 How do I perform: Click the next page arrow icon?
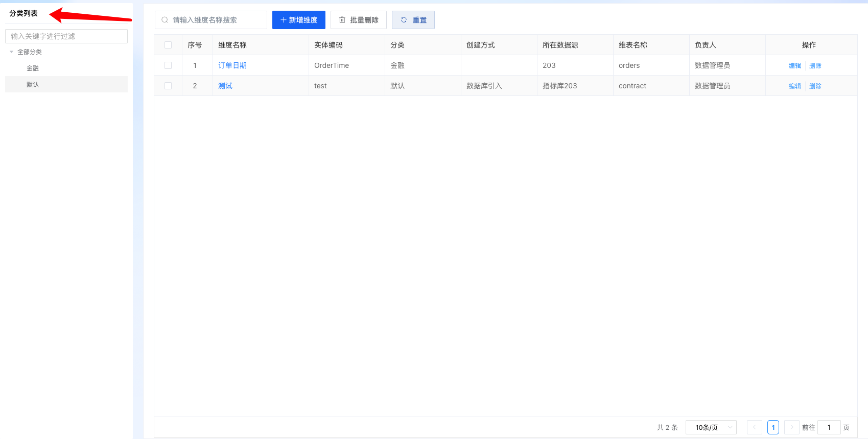pos(791,427)
